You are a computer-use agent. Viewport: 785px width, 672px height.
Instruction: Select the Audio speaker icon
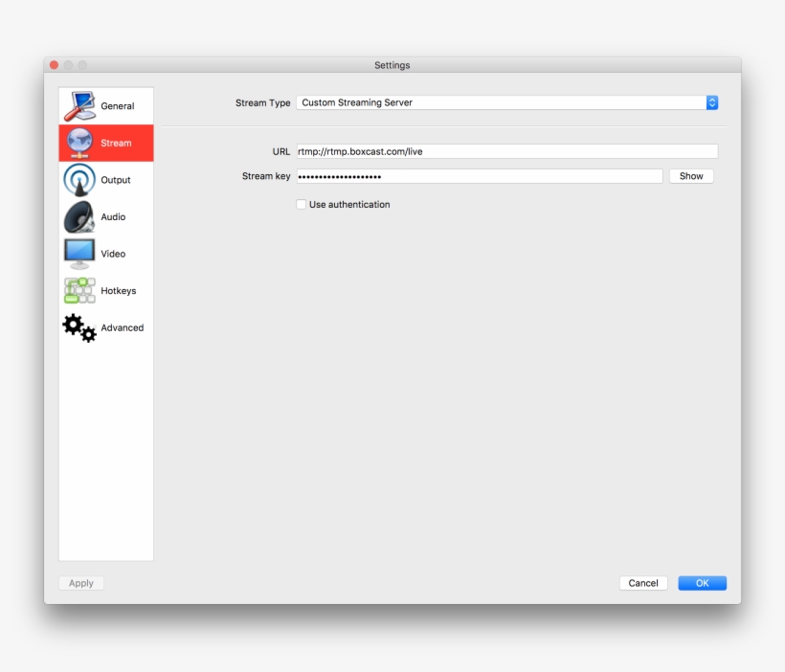click(x=79, y=217)
